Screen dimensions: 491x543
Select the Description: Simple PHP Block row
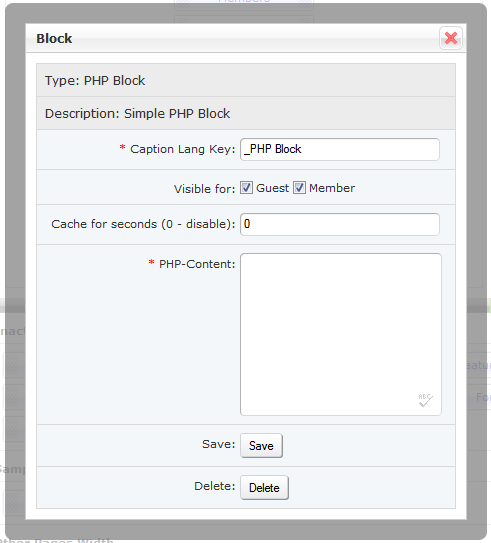click(x=246, y=113)
